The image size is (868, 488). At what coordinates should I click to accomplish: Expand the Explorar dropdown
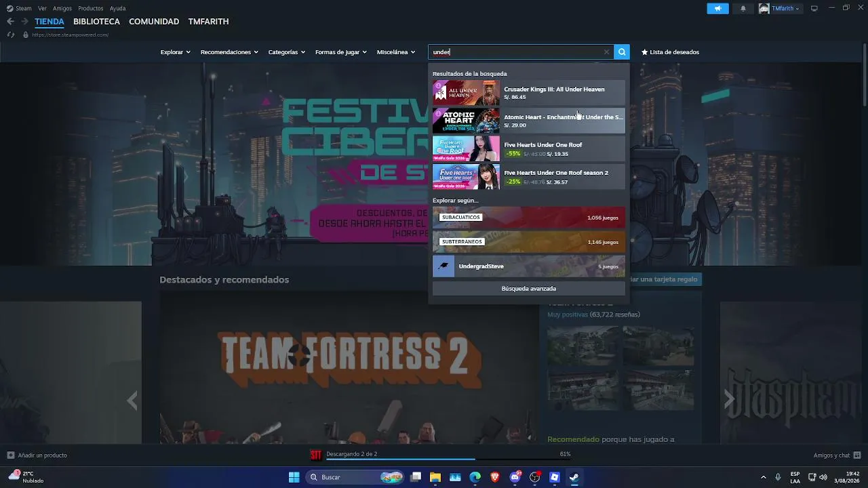point(176,52)
